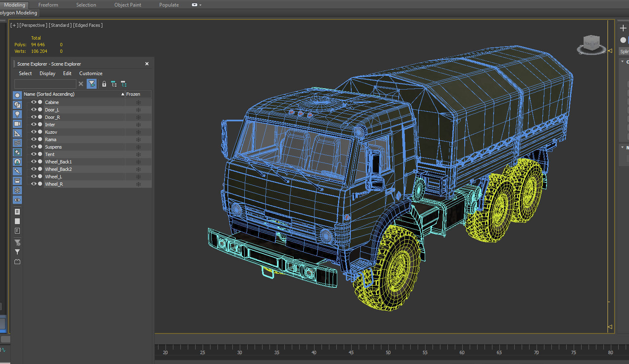Open the [+] viewport general menu
Image resolution: width=629 pixels, height=364 pixels.
[14, 25]
